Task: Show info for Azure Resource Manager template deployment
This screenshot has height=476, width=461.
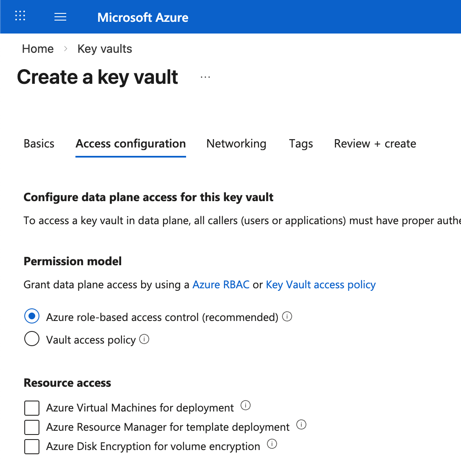Action: point(301,424)
